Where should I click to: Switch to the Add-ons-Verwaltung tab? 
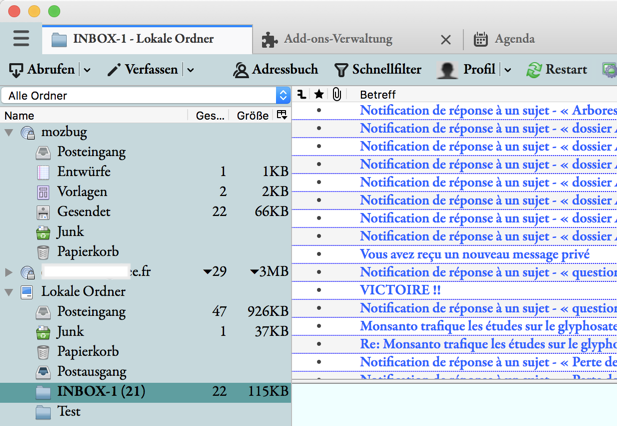337,39
